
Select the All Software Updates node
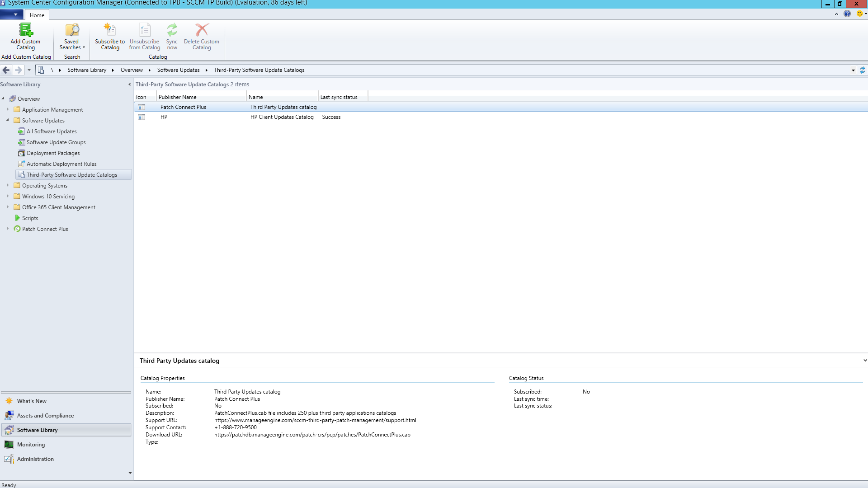click(52, 131)
